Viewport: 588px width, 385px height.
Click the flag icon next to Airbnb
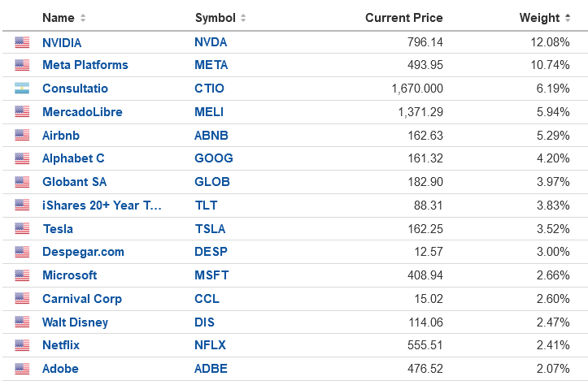tap(21, 136)
